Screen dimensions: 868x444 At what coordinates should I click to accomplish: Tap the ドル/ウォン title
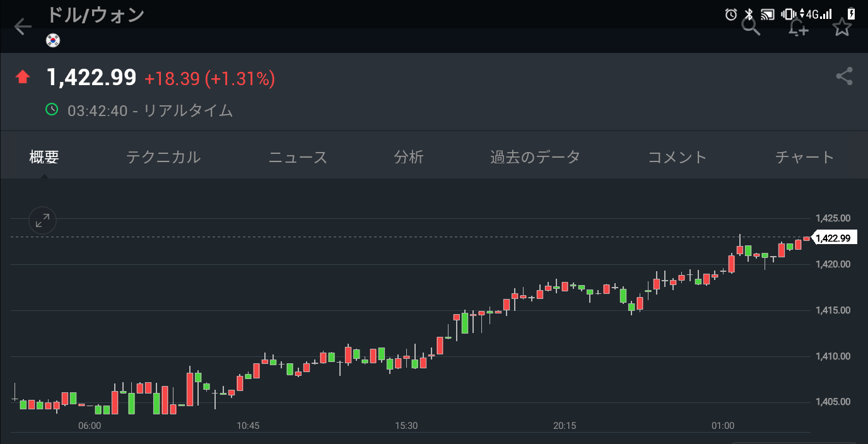click(96, 15)
